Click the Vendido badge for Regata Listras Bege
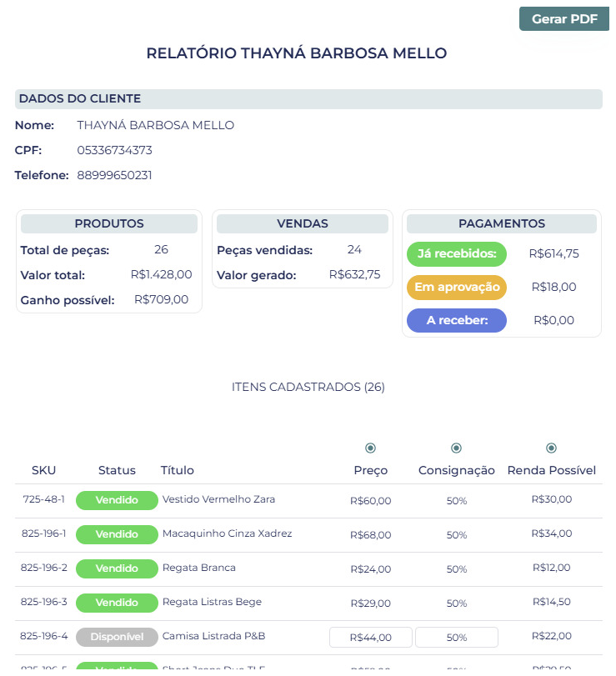The width and height of the screenshot is (616, 676). [117, 603]
